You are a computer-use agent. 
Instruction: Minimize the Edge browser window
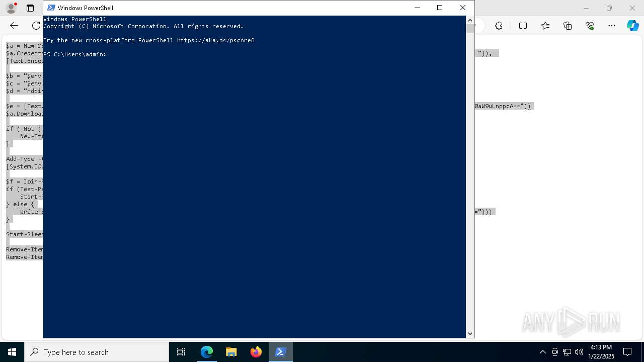[586, 8]
